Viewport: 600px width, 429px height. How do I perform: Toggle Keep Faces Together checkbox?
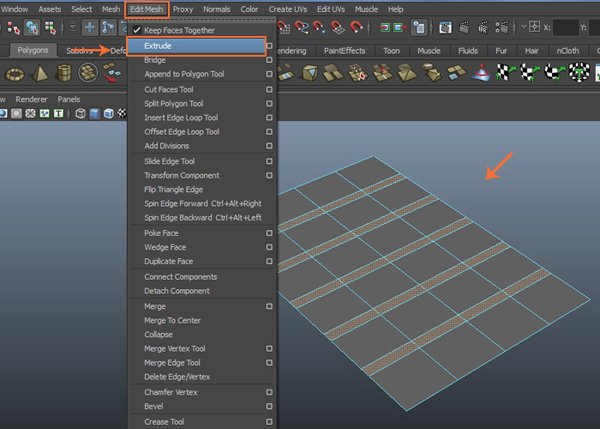[x=137, y=30]
